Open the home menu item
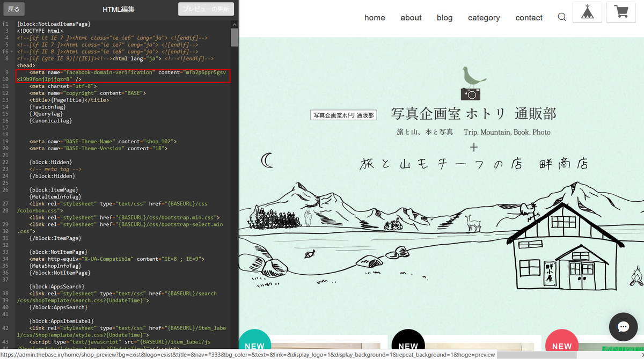 pyautogui.click(x=375, y=18)
